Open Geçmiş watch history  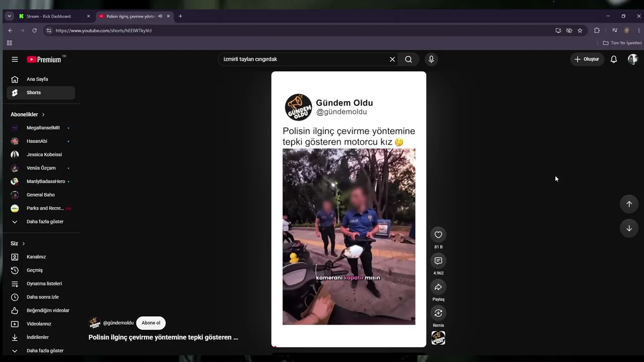point(41,270)
